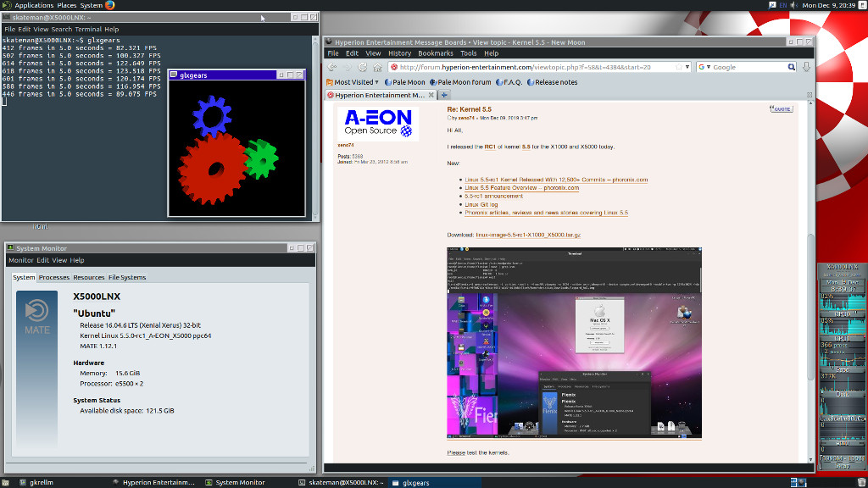868x488 pixels.
Task: Close the Hyperion Entertainment tab
Action: point(431,95)
